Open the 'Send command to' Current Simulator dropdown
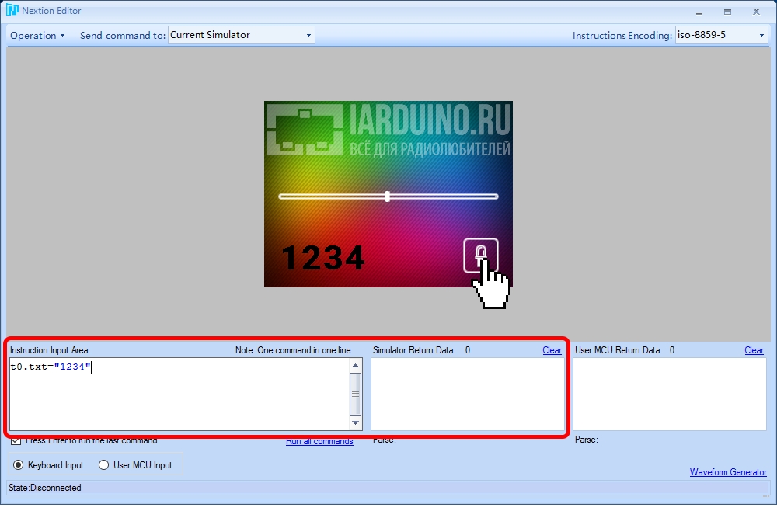Image resolution: width=777 pixels, height=532 pixels. pyautogui.click(x=242, y=35)
